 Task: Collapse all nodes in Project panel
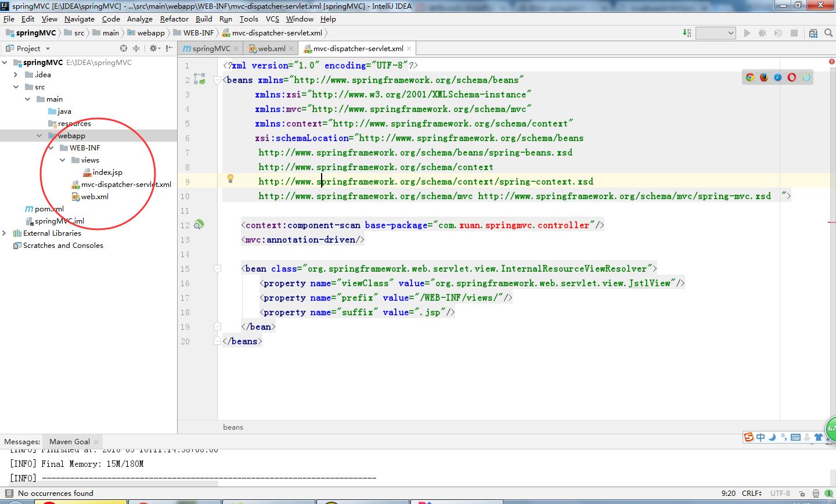pyautogui.click(x=136, y=48)
